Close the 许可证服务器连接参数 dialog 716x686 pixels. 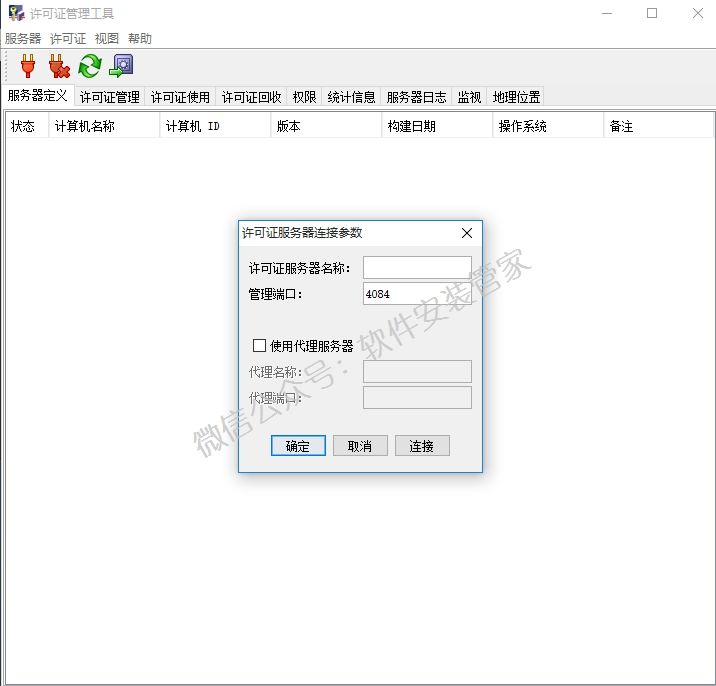click(466, 233)
